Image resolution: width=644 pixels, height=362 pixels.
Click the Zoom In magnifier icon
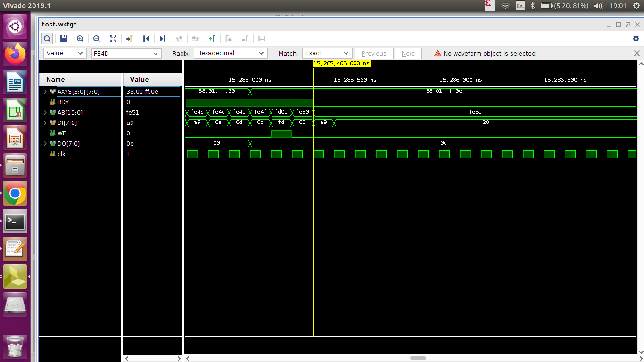click(x=80, y=39)
